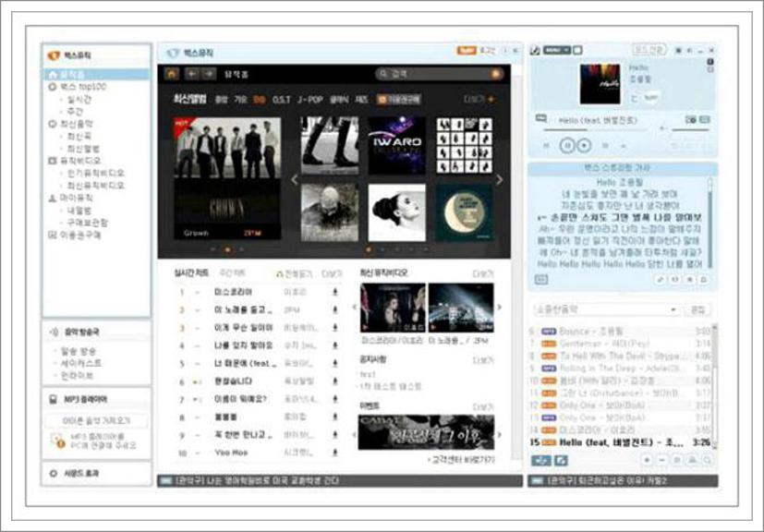This screenshot has height=532, width=764.
Task: Open the 2PM music video thumbnail
Action: click(x=461, y=308)
